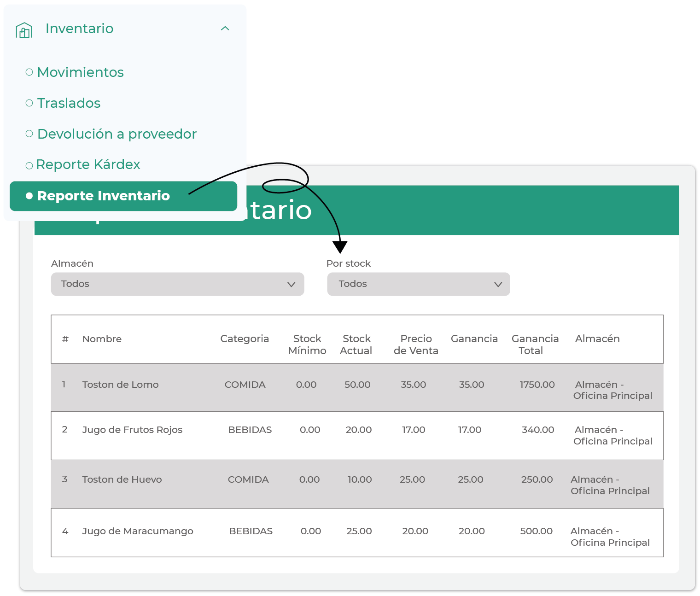Click the Almacén dropdown arrow icon
700x596 pixels.
(x=291, y=285)
